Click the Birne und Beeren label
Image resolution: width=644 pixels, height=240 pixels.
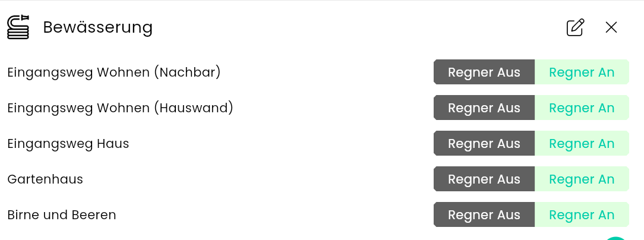(62, 215)
